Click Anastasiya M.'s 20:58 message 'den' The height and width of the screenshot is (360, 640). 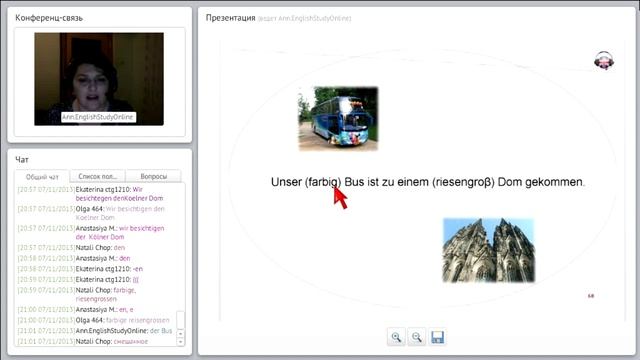coord(125,258)
